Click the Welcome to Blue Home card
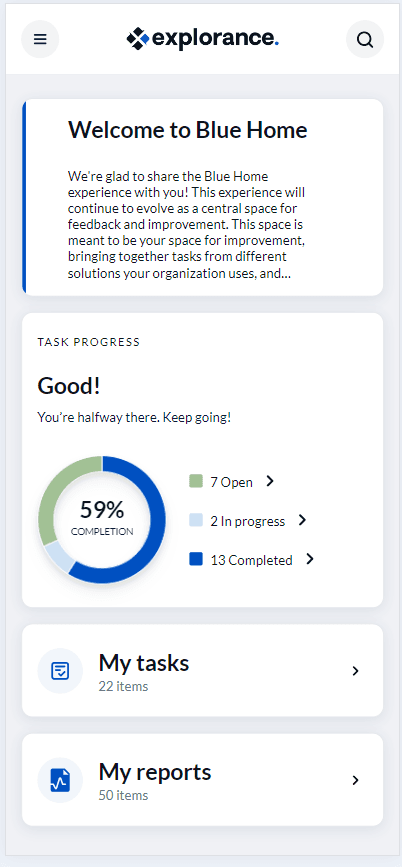Screen dimensions: 402x867 click(202, 197)
